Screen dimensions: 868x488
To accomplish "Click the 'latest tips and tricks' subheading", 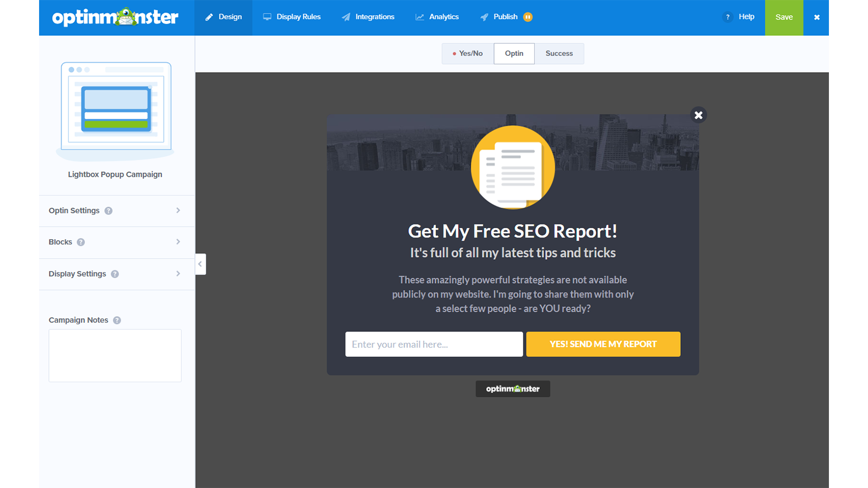I will 513,253.
